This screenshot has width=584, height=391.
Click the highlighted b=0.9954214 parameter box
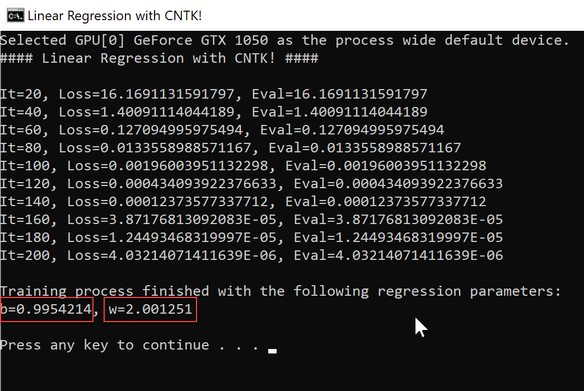point(46,309)
